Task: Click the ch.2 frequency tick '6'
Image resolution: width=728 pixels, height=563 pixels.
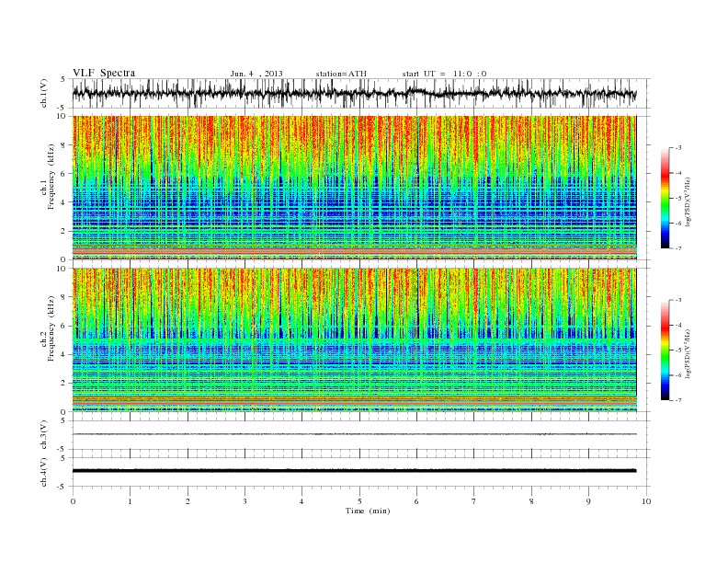Action: (64, 326)
